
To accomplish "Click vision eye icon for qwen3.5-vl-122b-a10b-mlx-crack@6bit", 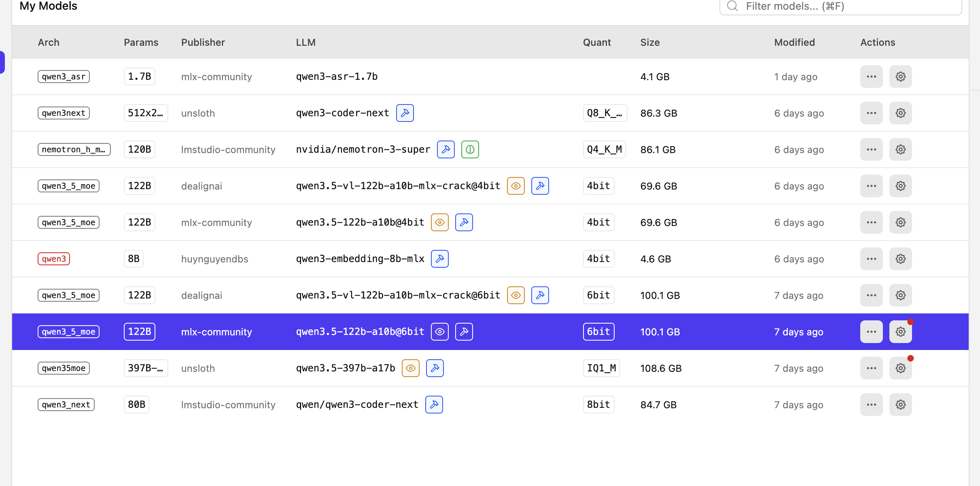I will coord(515,295).
